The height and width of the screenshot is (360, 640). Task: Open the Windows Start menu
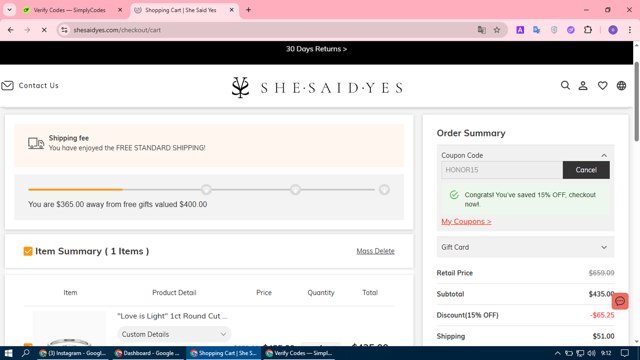[x=8, y=353]
